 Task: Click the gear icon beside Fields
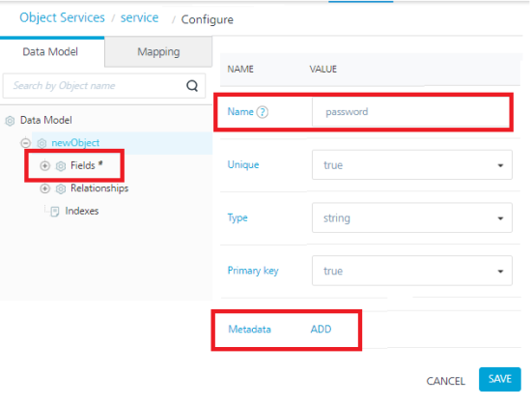point(61,166)
